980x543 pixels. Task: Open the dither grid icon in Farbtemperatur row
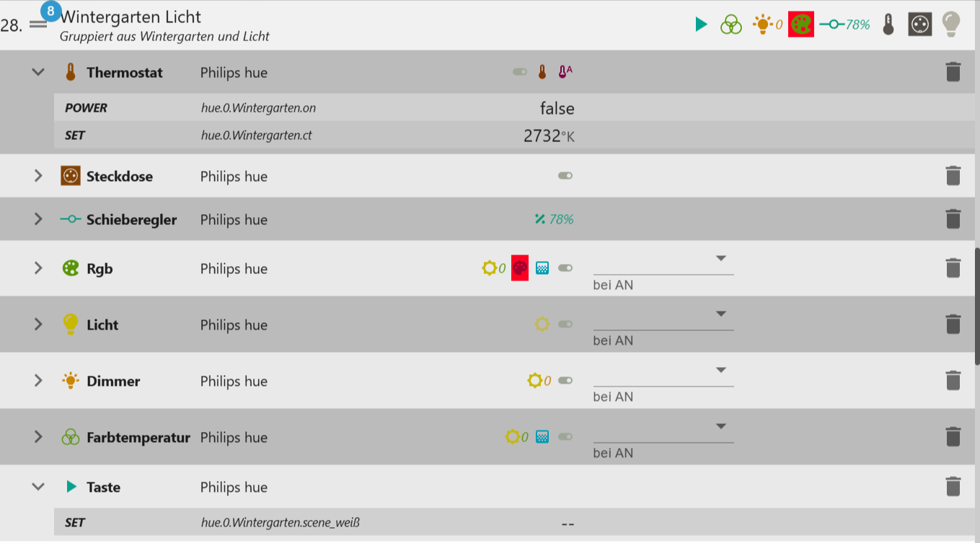pyautogui.click(x=541, y=436)
